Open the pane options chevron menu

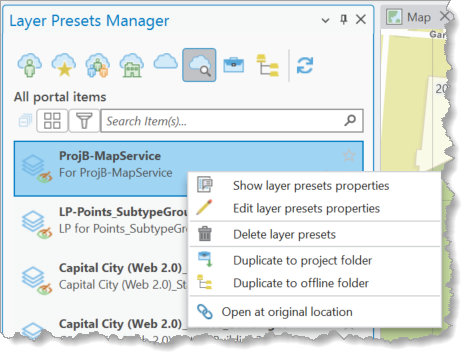point(325,20)
